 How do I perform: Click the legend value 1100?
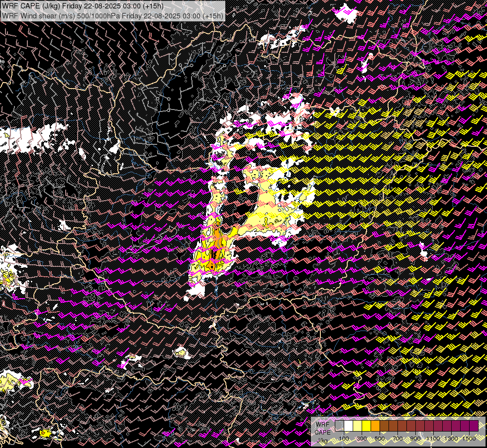click(433, 439)
